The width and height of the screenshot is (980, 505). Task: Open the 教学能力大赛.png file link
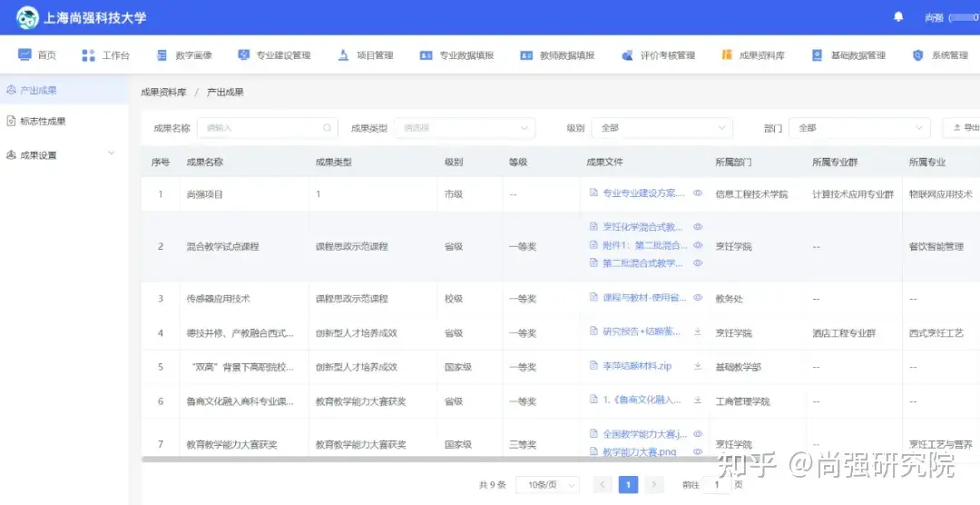pos(640,451)
